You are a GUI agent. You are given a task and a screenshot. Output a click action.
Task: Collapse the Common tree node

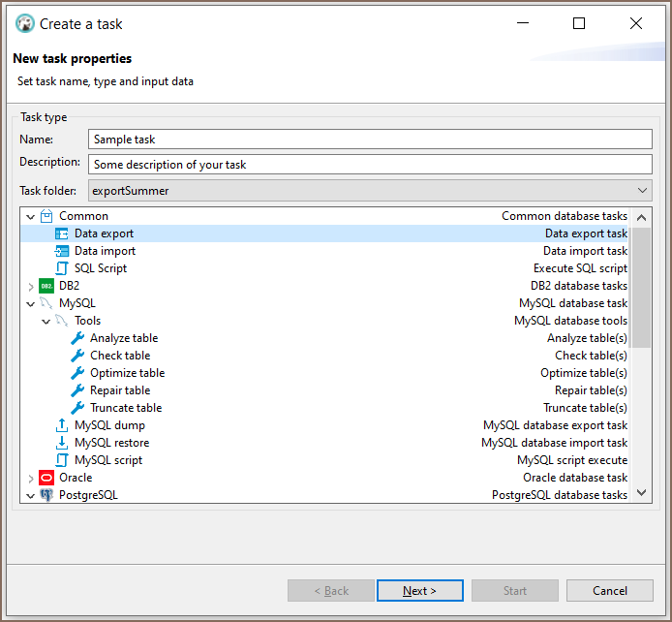(x=31, y=216)
